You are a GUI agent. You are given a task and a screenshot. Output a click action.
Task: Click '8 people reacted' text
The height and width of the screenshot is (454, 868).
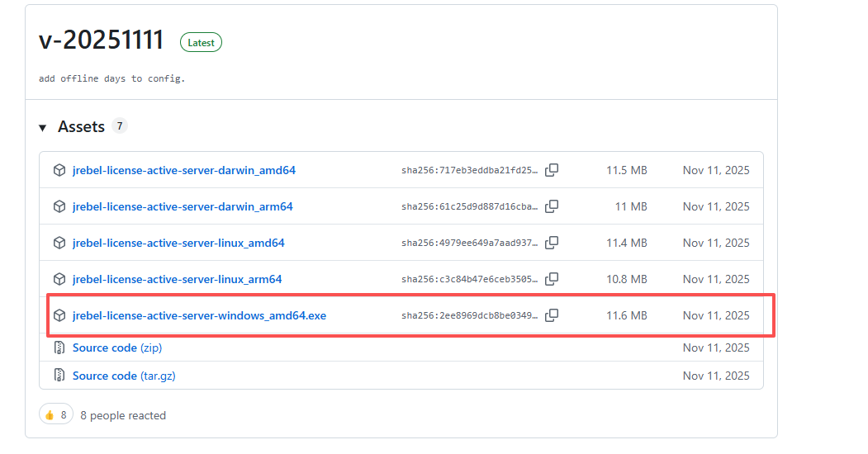coord(123,415)
